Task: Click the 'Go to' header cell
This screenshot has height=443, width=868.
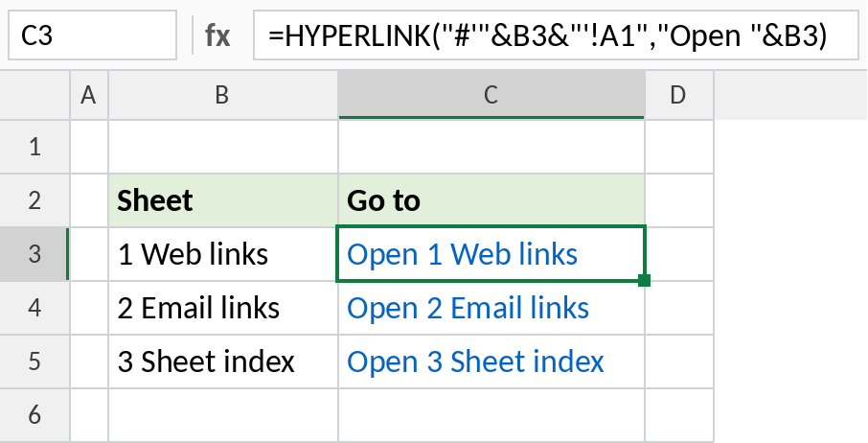Action: pos(491,200)
